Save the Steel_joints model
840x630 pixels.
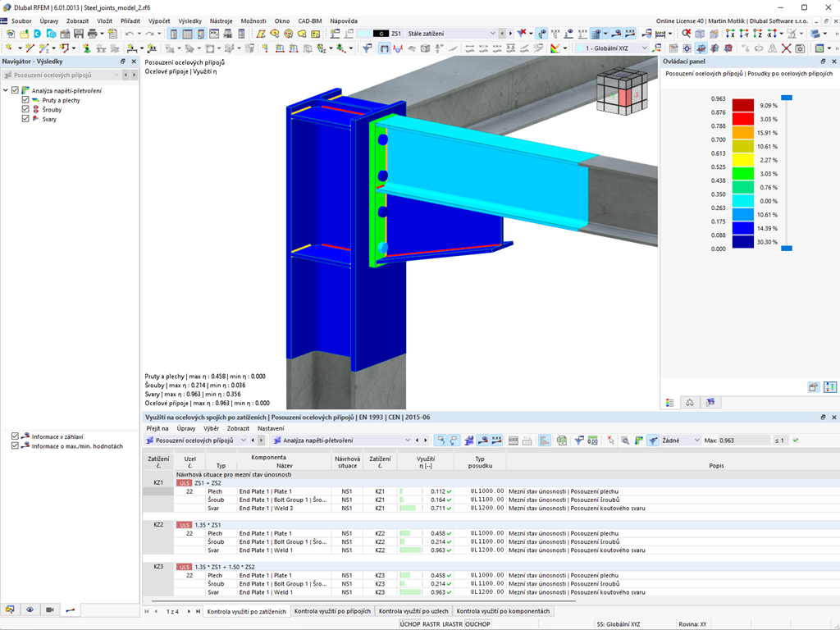(x=76, y=34)
